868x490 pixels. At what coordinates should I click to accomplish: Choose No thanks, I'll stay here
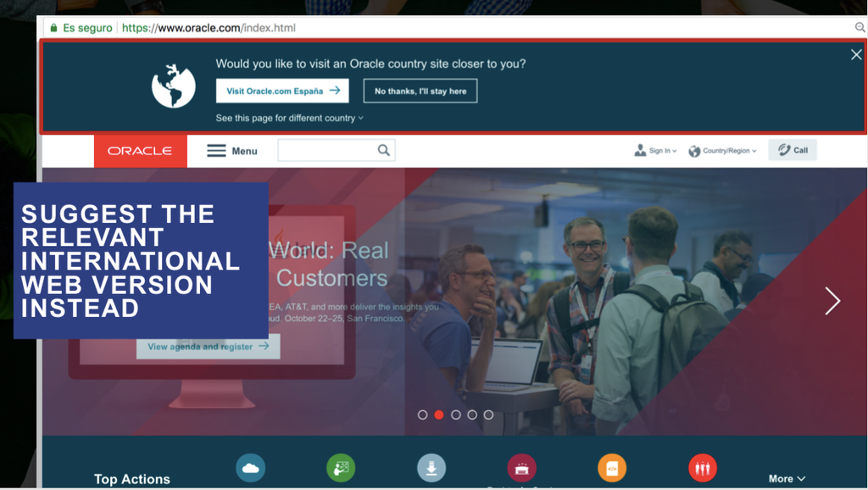pos(420,91)
